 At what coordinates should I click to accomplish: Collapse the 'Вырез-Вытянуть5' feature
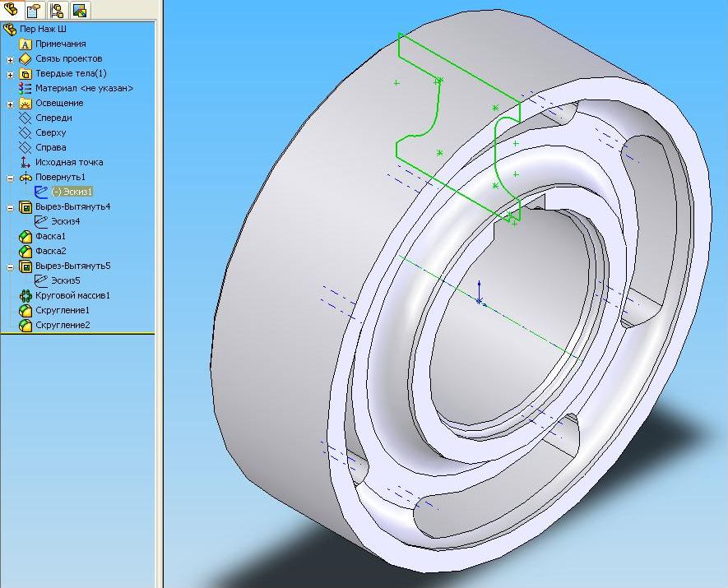[10, 267]
